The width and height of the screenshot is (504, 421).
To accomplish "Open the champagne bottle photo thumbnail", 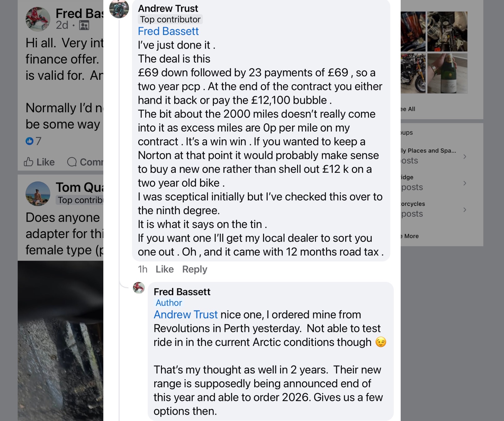I will click(447, 73).
